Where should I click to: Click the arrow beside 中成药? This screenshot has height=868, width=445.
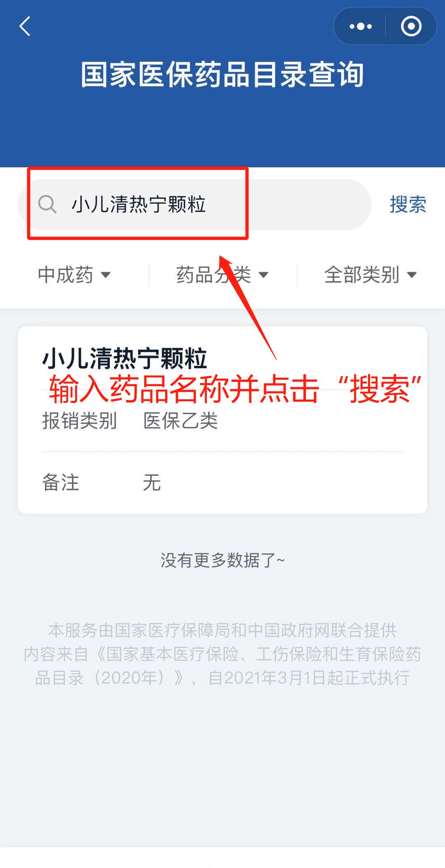pyautogui.click(x=106, y=275)
